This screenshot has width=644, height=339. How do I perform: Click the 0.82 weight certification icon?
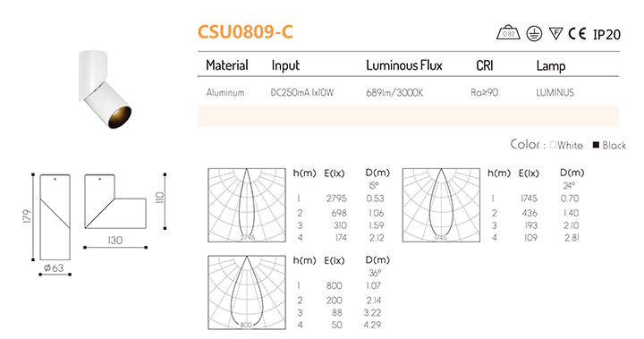pos(508,33)
